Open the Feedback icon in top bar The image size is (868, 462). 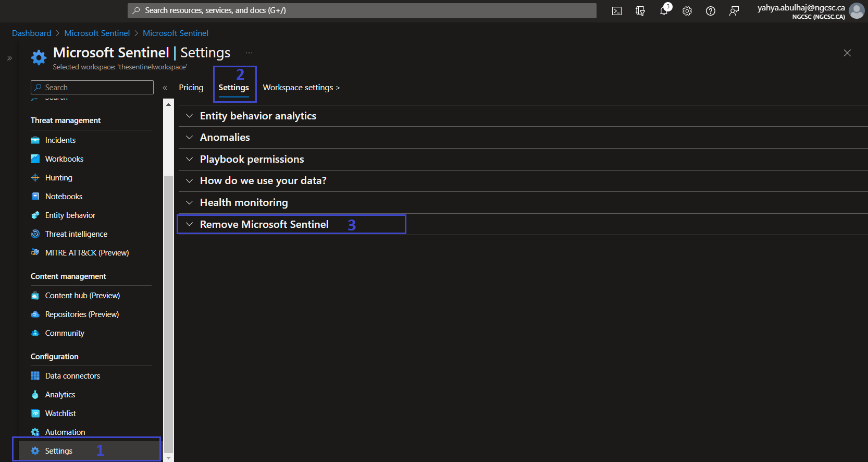[x=734, y=11]
